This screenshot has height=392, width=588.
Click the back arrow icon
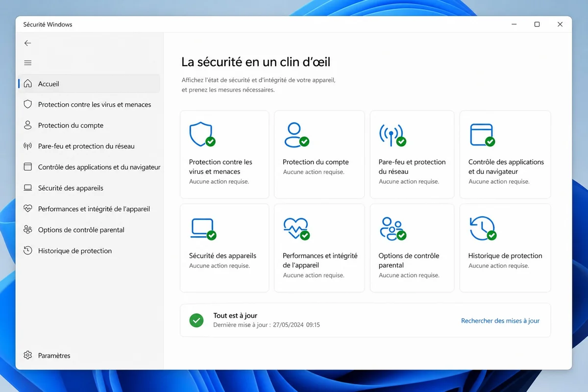(27, 43)
